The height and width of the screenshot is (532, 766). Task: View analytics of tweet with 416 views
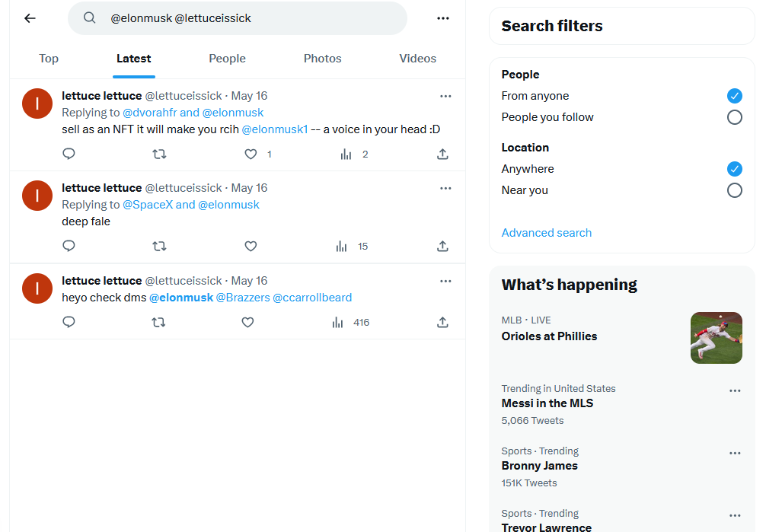coord(351,323)
